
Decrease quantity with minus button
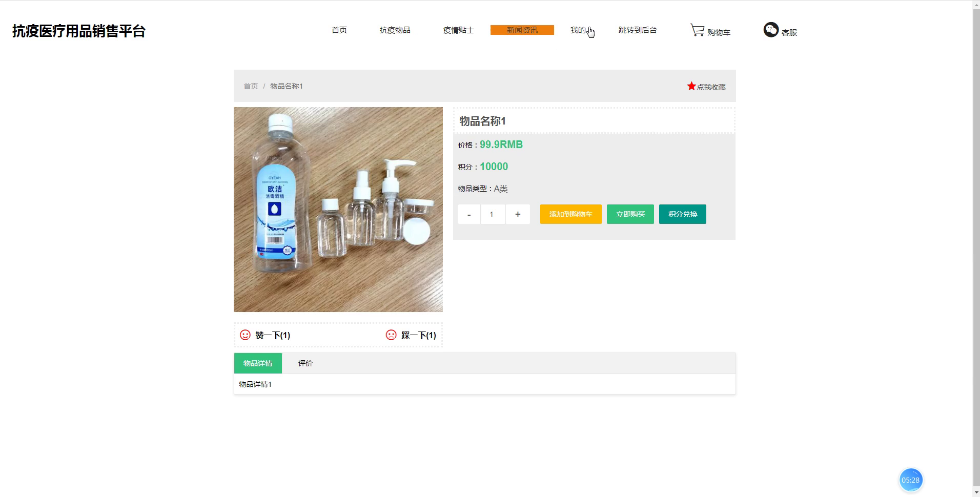pos(469,214)
